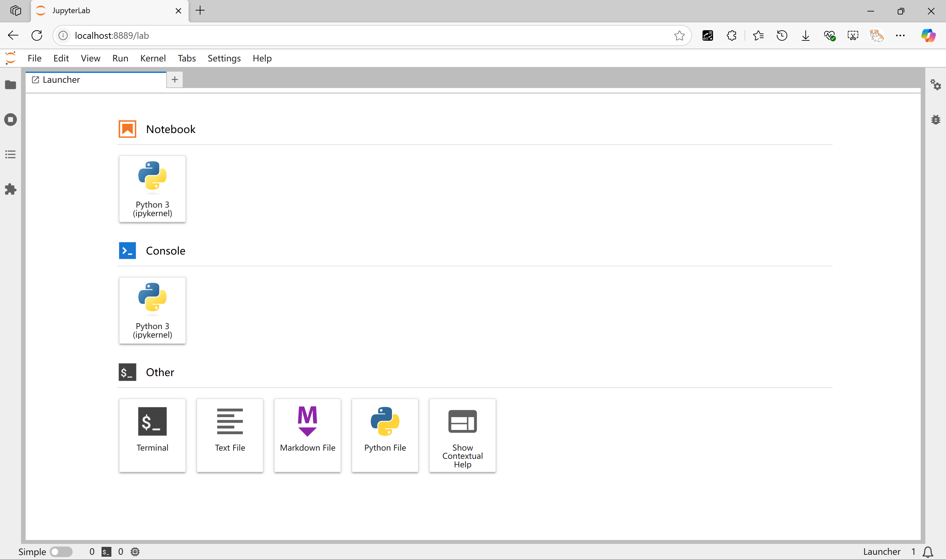Add a new launcher tab with plus

click(174, 79)
